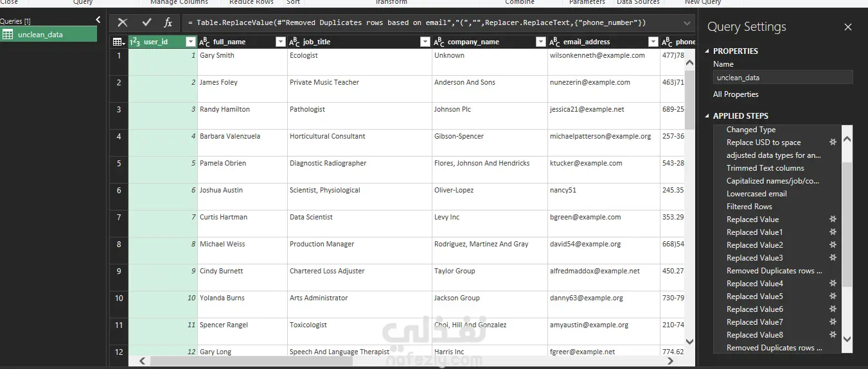The width and height of the screenshot is (868, 369).
Task: Click full_name data type icon
Action: click(x=204, y=42)
